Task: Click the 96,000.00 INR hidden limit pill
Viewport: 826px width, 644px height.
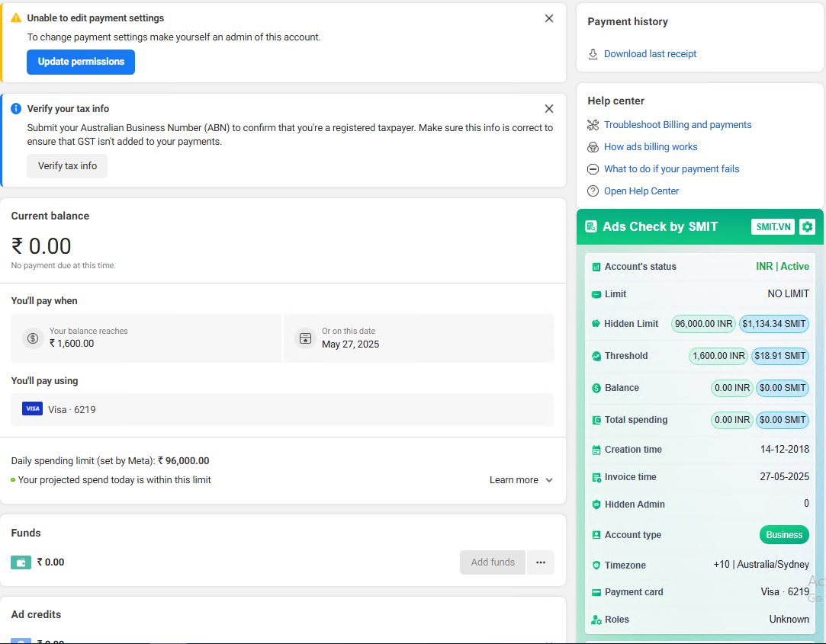Action: coord(703,324)
